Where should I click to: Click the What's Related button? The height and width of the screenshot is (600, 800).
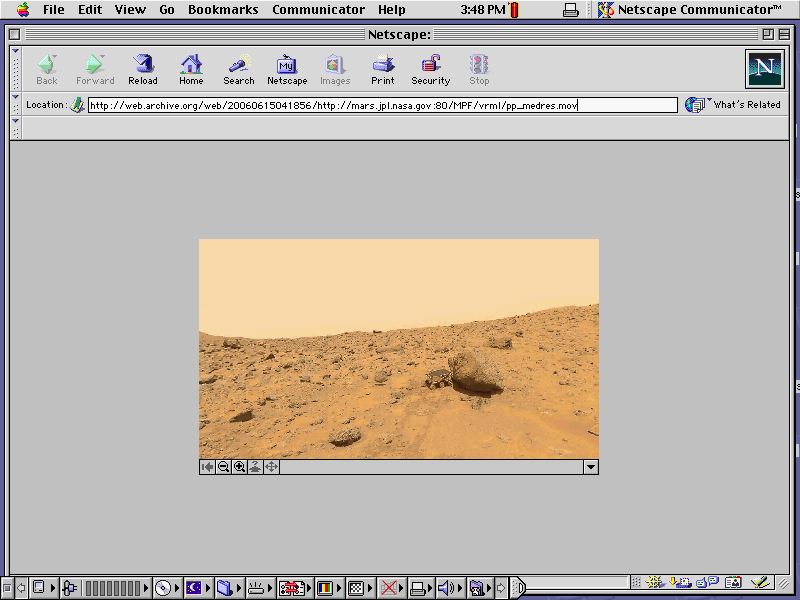tap(733, 104)
